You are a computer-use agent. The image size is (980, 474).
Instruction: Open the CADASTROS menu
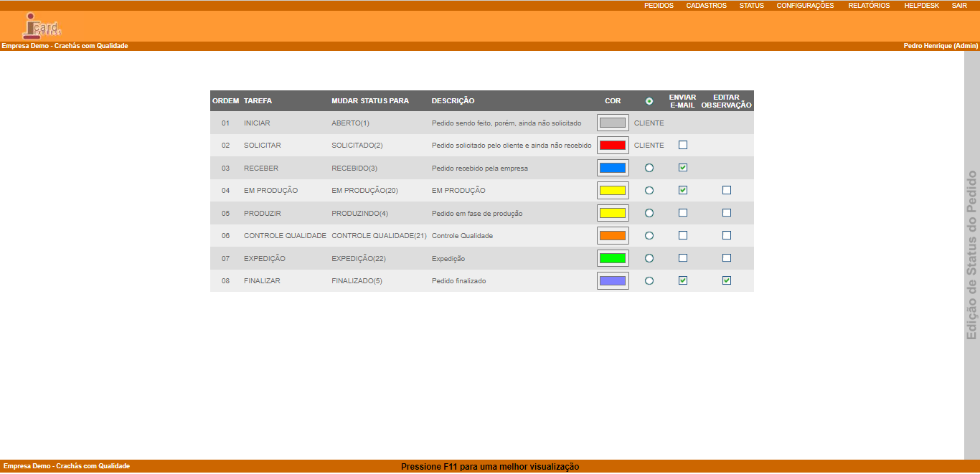click(x=706, y=6)
